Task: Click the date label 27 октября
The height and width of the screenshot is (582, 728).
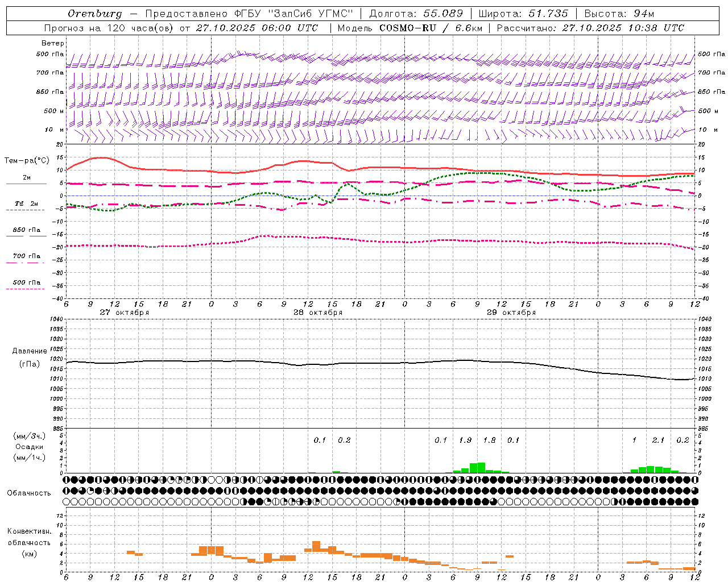Action: coord(124,313)
